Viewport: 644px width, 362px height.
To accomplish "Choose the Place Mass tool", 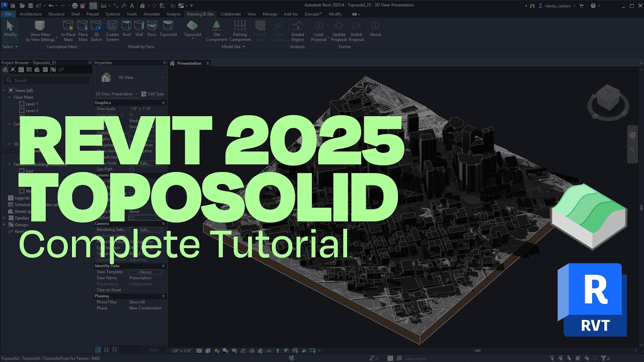I will [83, 31].
